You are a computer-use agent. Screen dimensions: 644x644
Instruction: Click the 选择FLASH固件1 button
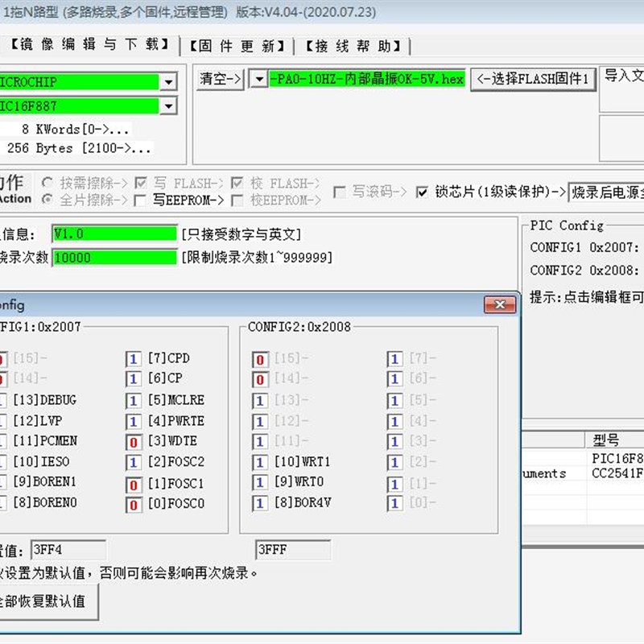[533, 79]
